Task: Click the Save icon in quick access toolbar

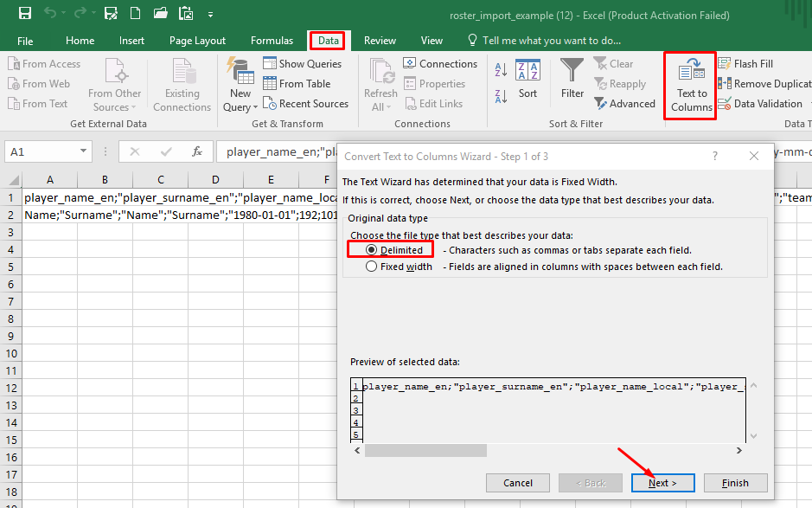Action: 25,14
